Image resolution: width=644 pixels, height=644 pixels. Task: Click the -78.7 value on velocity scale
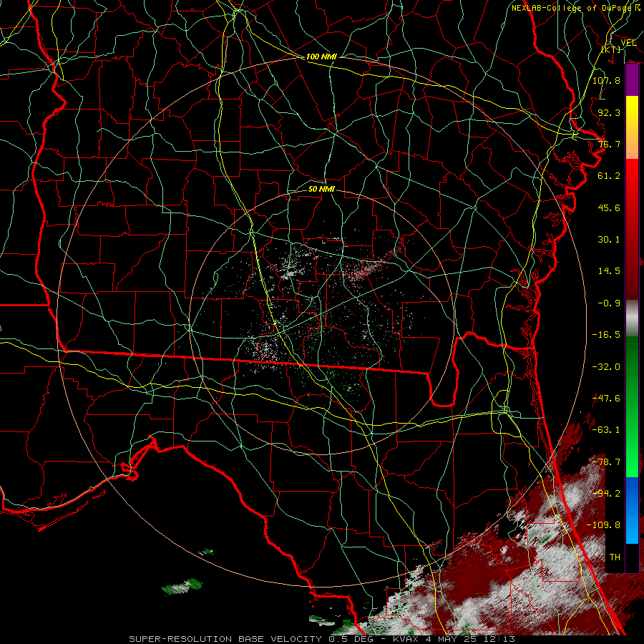coord(606,462)
